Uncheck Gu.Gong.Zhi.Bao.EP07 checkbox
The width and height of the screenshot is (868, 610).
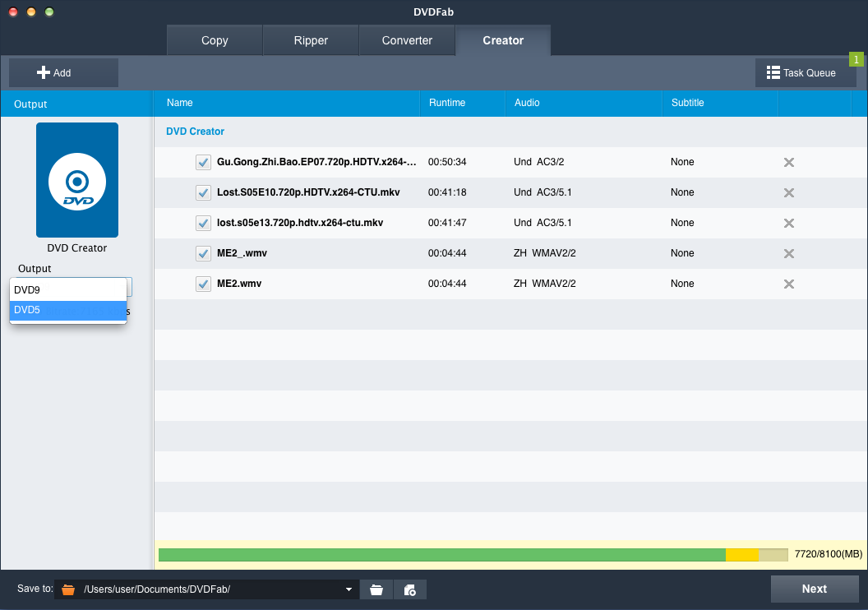[203, 162]
